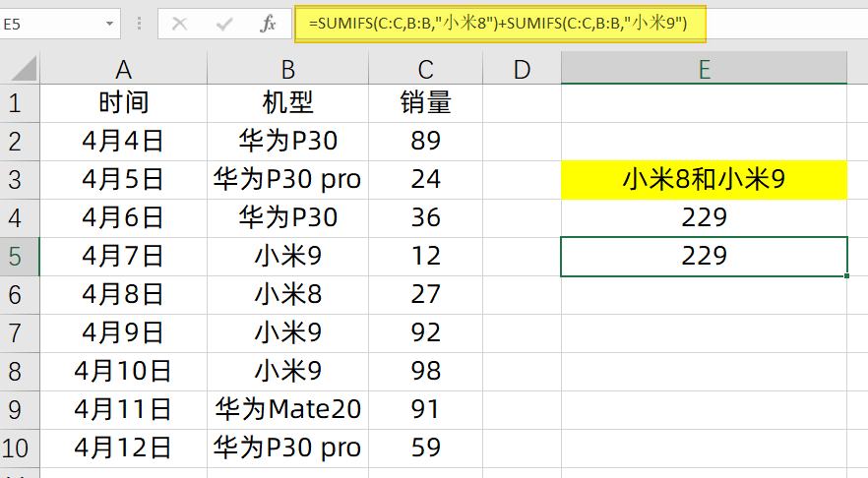
Task: Select the cell 4月9日
Action: pos(123,332)
